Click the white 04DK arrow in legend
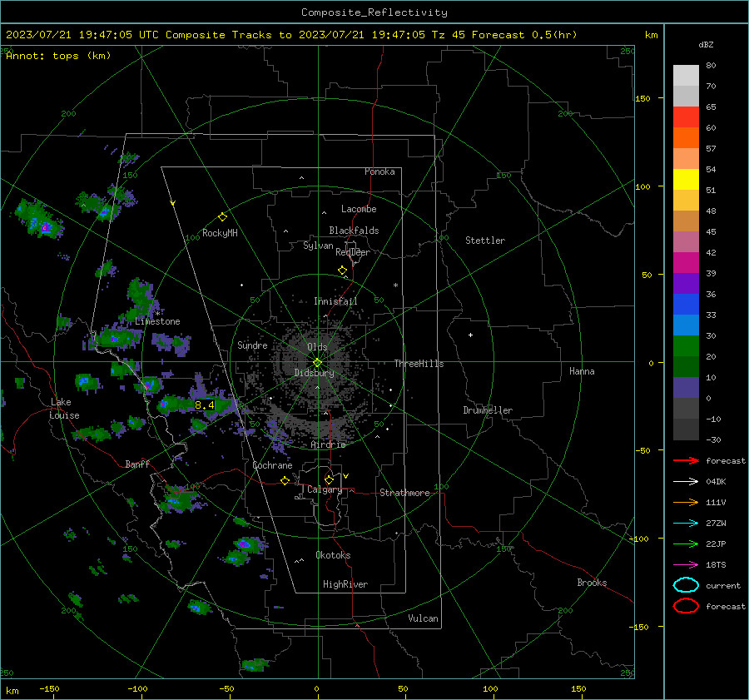749x700 pixels. click(x=686, y=481)
